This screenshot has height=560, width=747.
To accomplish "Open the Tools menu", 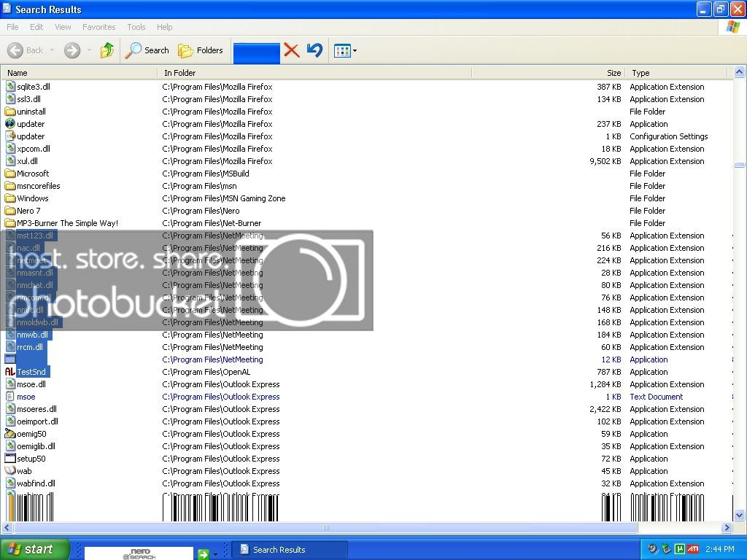I will pyautogui.click(x=136, y=27).
